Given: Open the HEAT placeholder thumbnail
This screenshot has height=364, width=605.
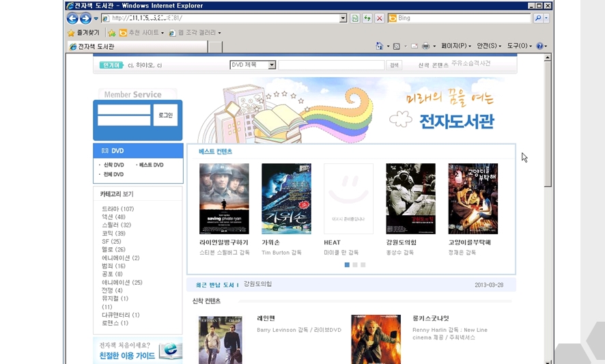Looking at the screenshot, I should coord(348,199).
